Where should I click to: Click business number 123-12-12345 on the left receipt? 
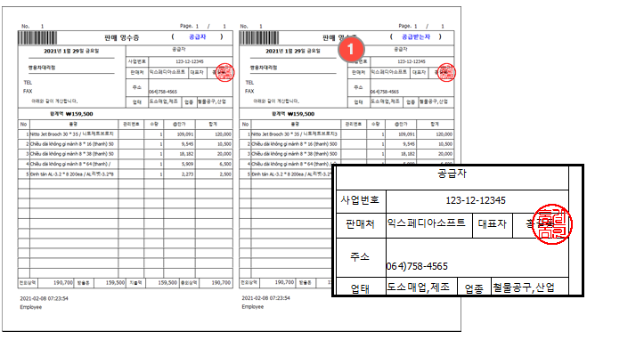[x=190, y=61]
